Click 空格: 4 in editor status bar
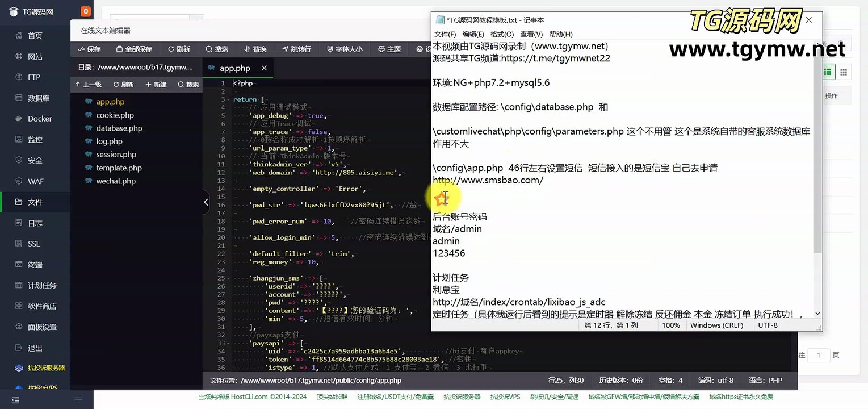 pos(670,381)
